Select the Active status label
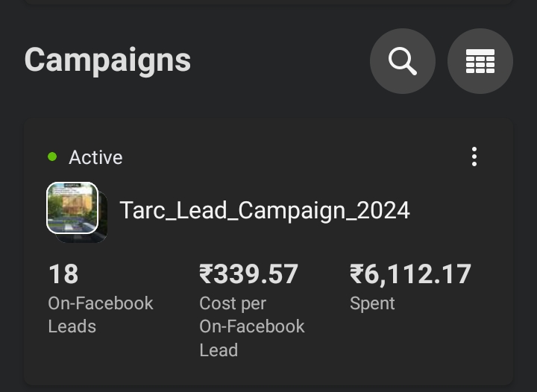Image resolution: width=537 pixels, height=392 pixels. 95,157
